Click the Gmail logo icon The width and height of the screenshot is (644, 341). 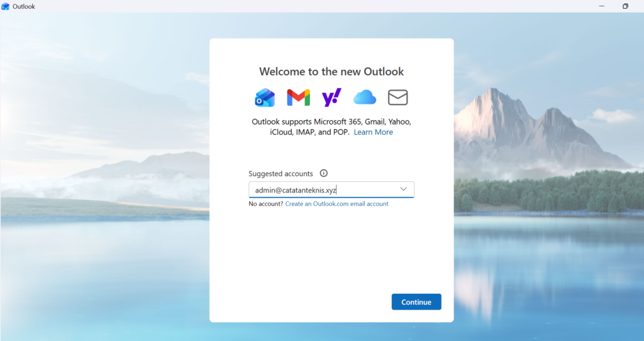point(298,98)
